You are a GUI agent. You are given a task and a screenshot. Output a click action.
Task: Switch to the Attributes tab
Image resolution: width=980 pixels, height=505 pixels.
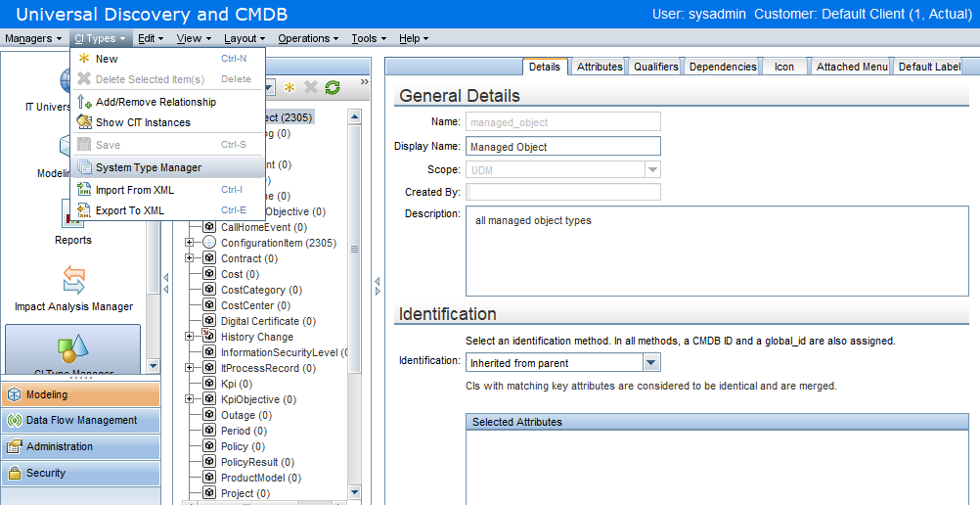600,67
